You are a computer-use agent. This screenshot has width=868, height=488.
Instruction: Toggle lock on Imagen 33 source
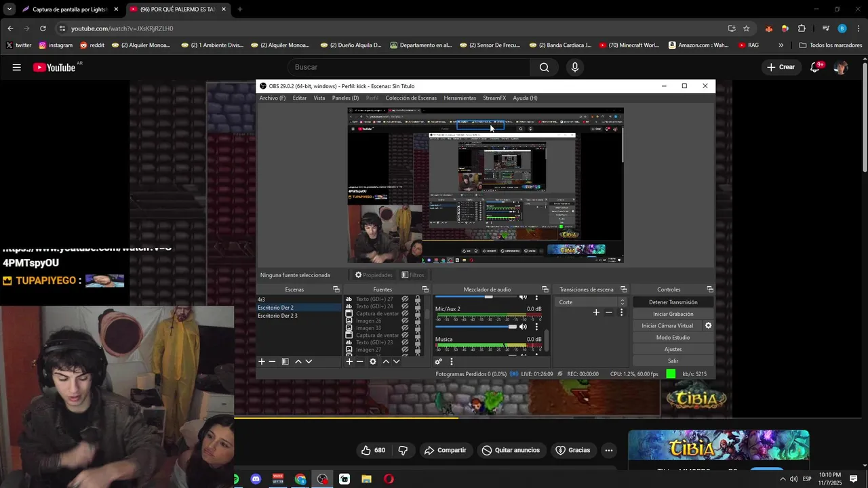tap(417, 328)
